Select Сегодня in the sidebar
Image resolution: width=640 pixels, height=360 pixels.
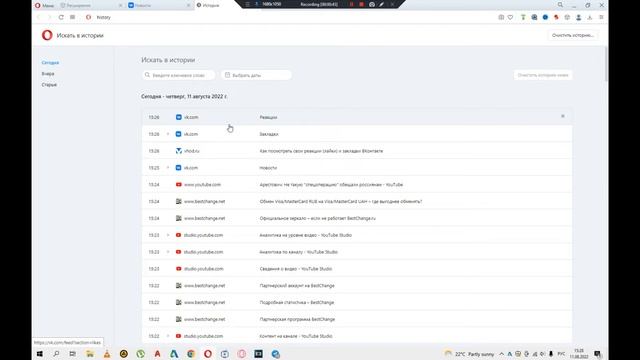[50, 62]
